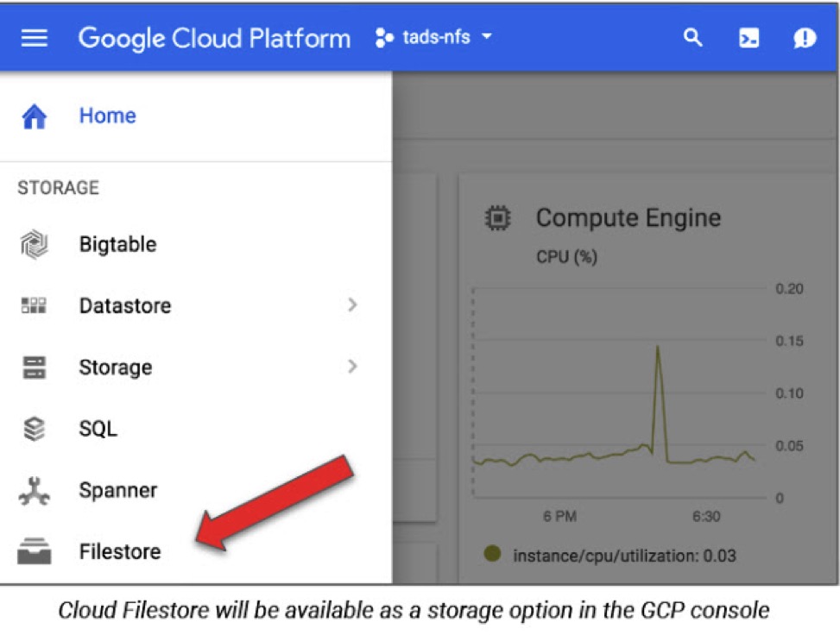Click the Spanner wrench icon
Screen dimensions: 840x635
(x=35, y=491)
